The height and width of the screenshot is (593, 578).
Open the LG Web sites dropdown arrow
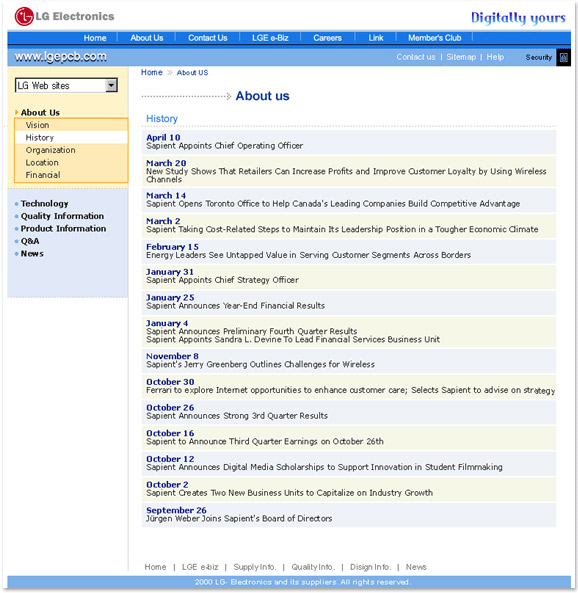111,85
